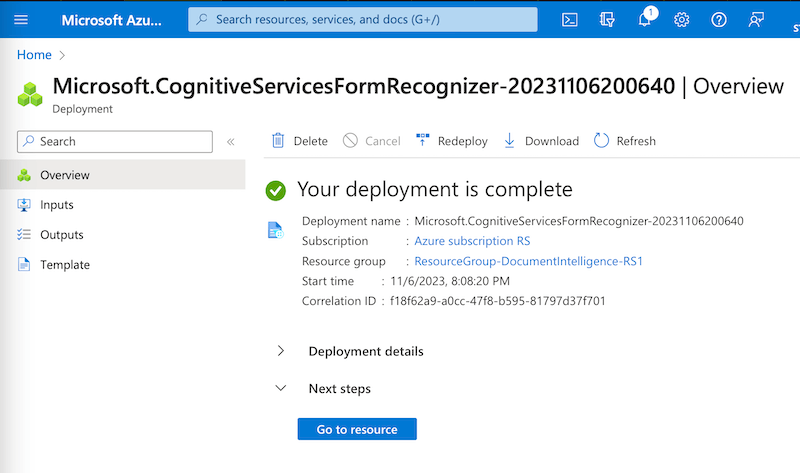800x473 pixels.
Task: Click the sidebar Search input field
Action: pos(120,142)
